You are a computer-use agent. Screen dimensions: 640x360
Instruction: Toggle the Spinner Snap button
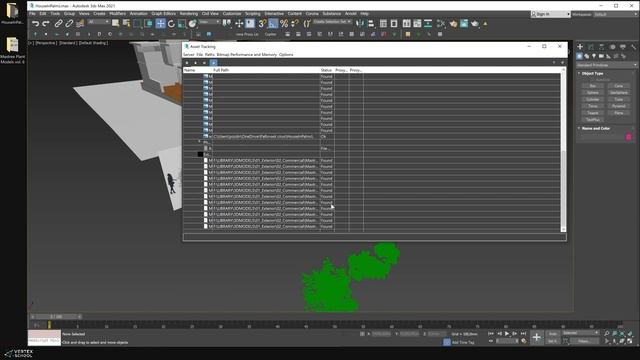(x=295, y=24)
